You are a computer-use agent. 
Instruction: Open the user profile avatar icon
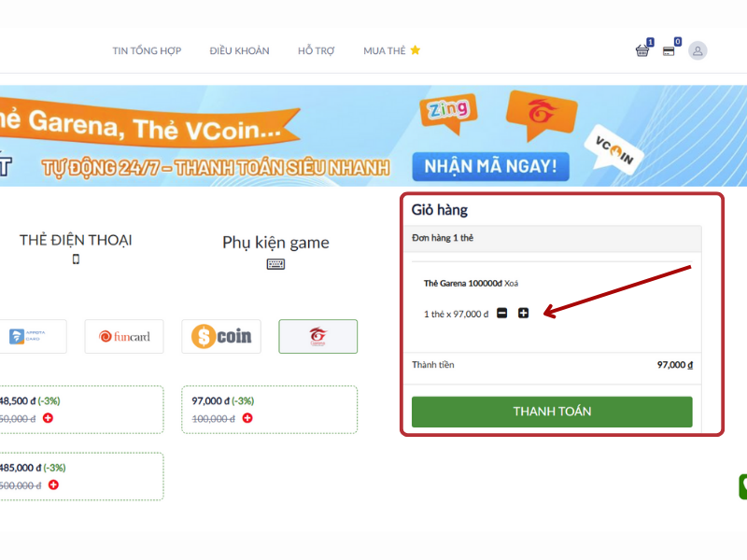[x=698, y=50]
